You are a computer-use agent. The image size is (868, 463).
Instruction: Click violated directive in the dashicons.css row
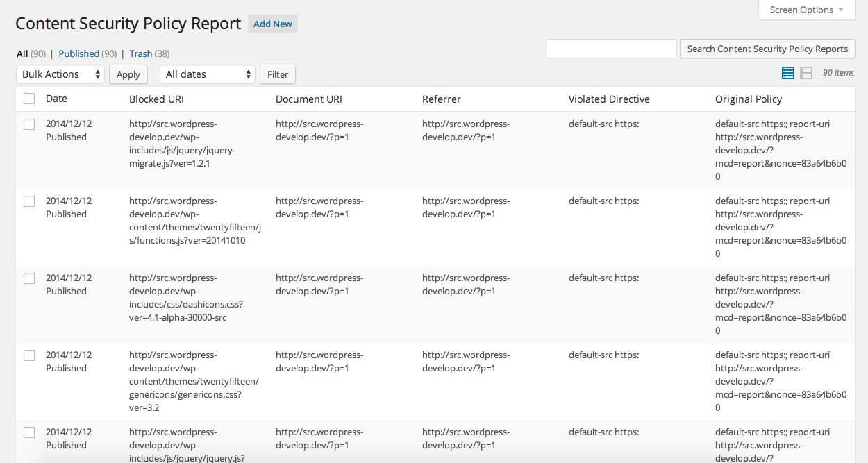pos(603,278)
